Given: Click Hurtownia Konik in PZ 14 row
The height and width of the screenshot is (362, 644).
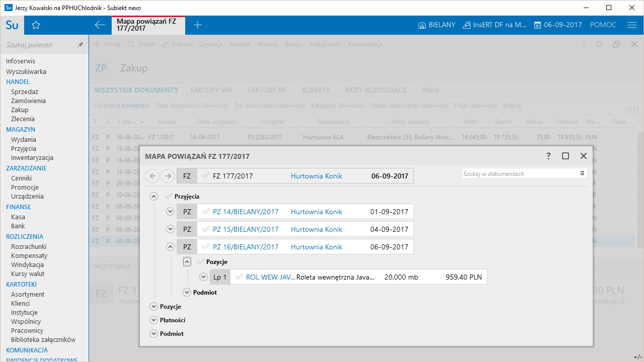Looking at the screenshot, I should click(x=316, y=212).
